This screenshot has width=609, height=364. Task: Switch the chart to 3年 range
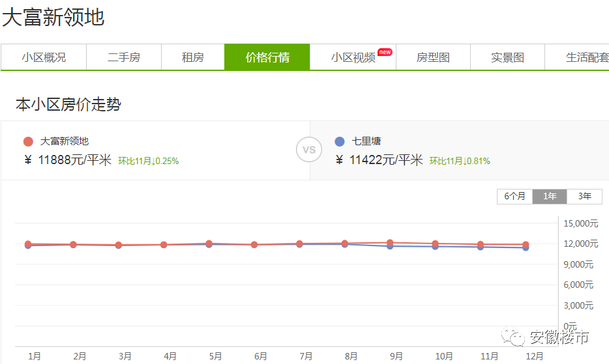pos(584,197)
